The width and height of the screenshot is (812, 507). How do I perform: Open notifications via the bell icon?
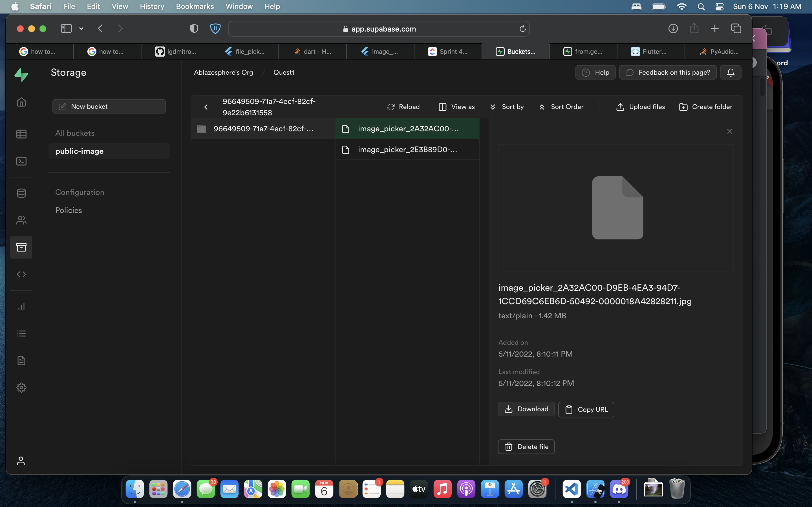[731, 72]
